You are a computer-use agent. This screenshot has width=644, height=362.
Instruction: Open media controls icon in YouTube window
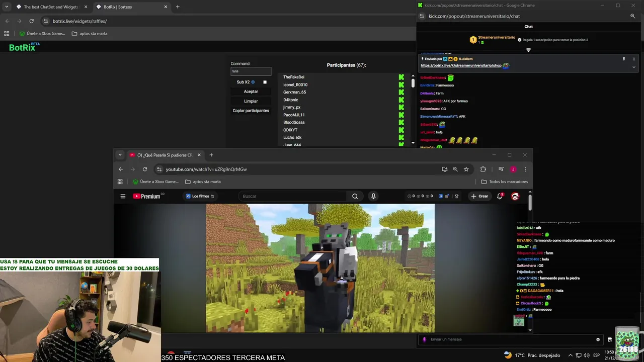[x=501, y=169]
